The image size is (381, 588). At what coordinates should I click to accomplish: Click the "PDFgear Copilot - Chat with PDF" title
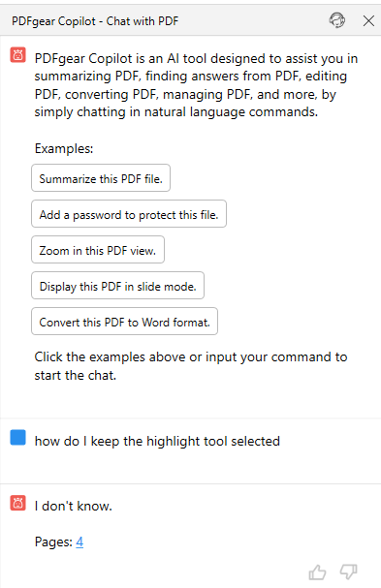[x=95, y=21]
